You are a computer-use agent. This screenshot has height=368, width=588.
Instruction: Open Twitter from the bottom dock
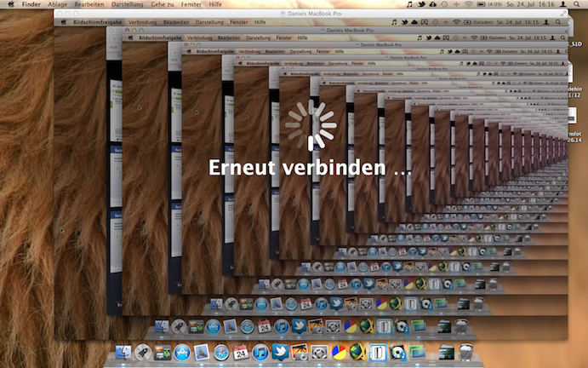pyautogui.click(x=280, y=353)
